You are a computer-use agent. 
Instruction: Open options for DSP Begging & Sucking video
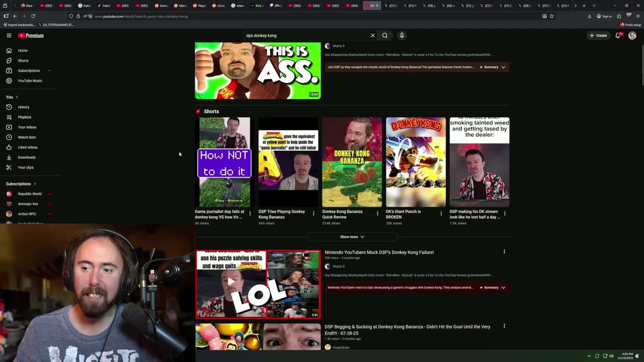point(504,326)
